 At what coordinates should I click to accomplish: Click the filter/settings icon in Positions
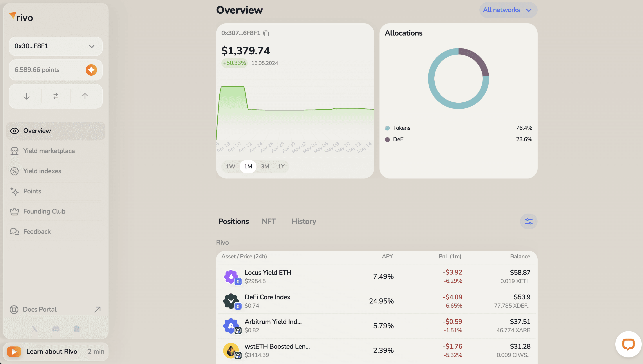(529, 221)
